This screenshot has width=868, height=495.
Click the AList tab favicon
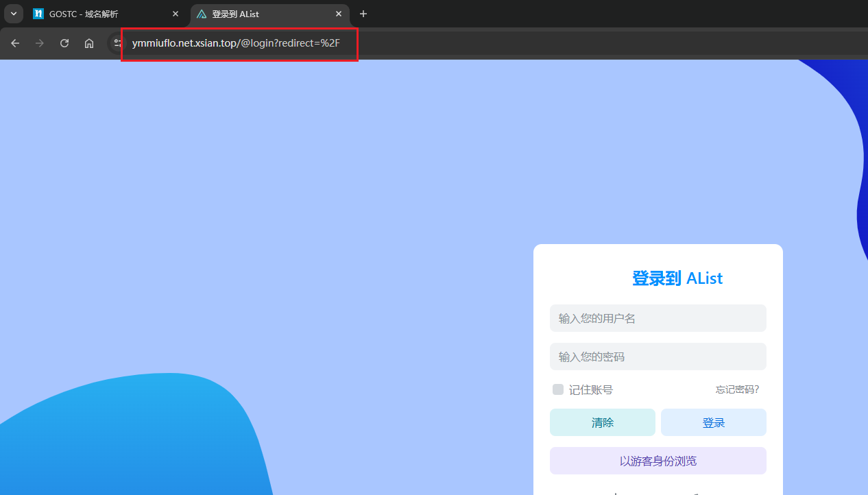(x=202, y=14)
